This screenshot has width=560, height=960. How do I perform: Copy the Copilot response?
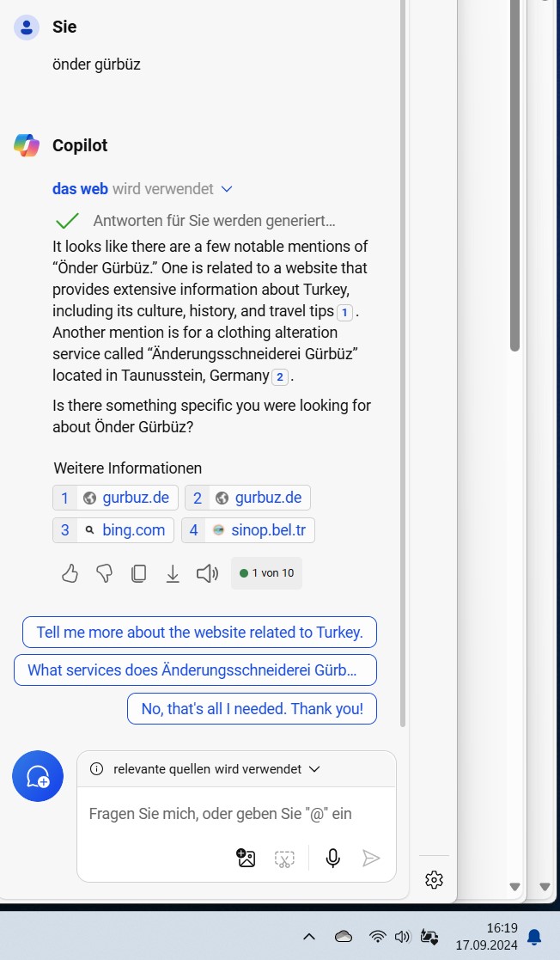[x=139, y=573]
